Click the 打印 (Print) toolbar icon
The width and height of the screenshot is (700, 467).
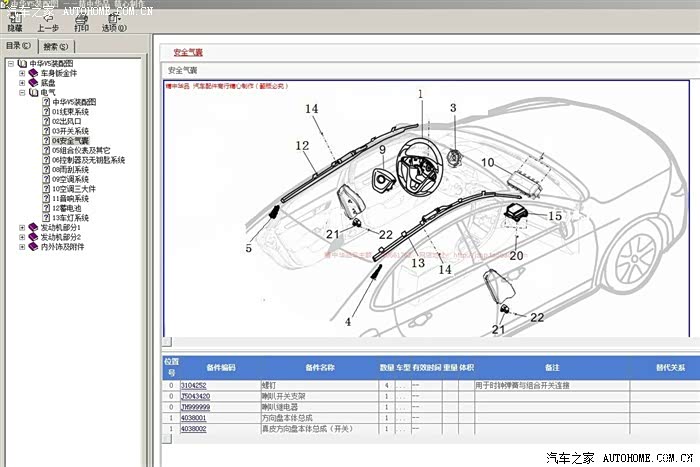point(82,18)
